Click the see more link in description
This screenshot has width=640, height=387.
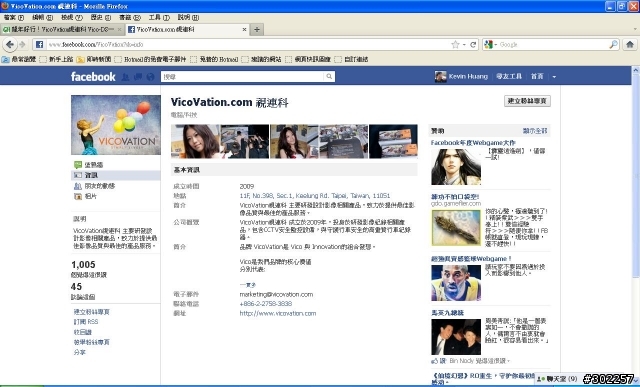tap(247, 285)
